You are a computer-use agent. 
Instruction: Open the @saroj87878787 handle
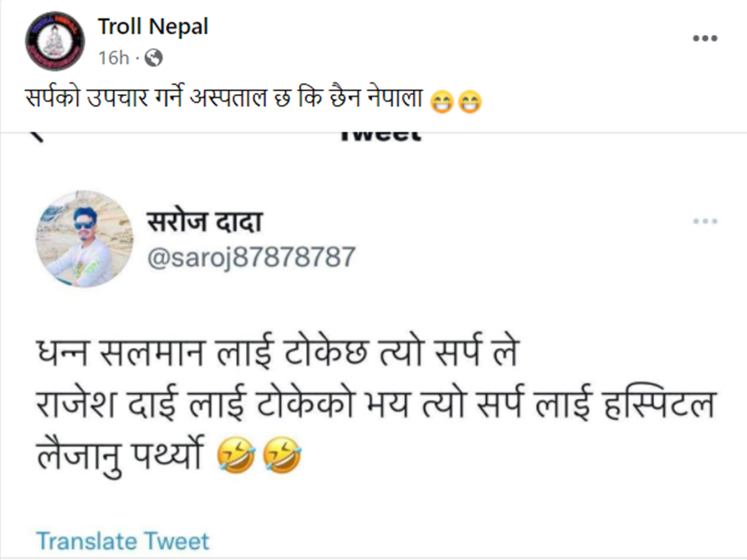250,257
